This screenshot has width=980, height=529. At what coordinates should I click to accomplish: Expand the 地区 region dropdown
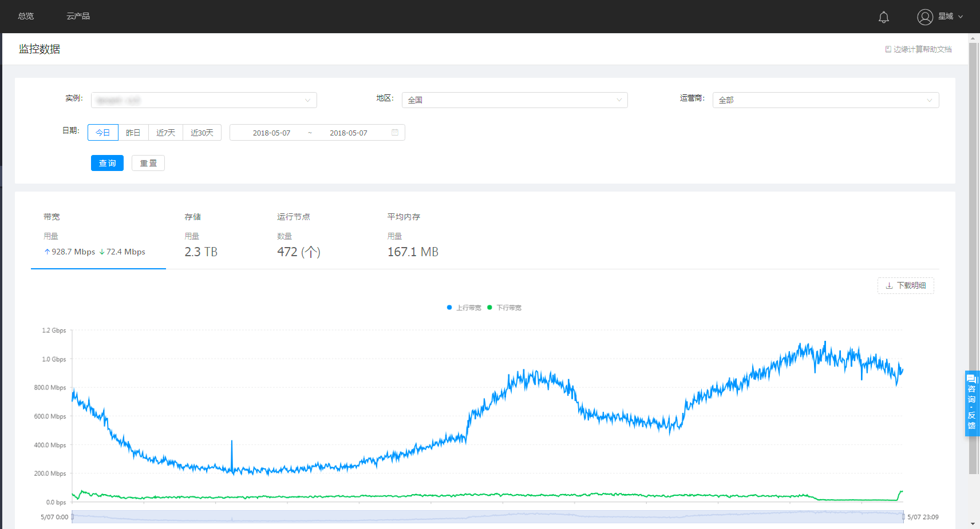point(514,100)
